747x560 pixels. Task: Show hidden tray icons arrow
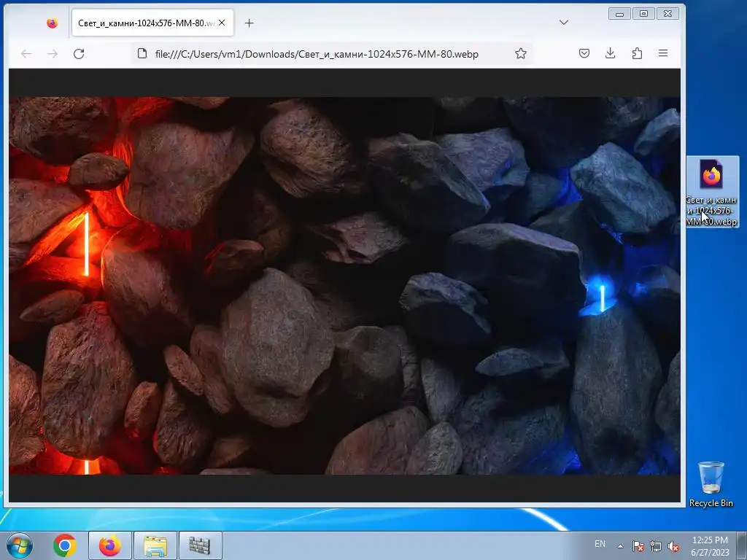[x=620, y=546]
